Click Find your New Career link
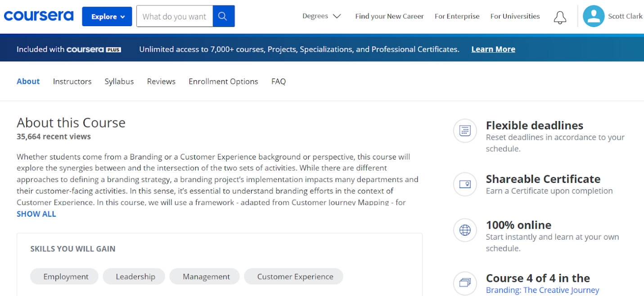The image size is (644, 296). coord(389,16)
